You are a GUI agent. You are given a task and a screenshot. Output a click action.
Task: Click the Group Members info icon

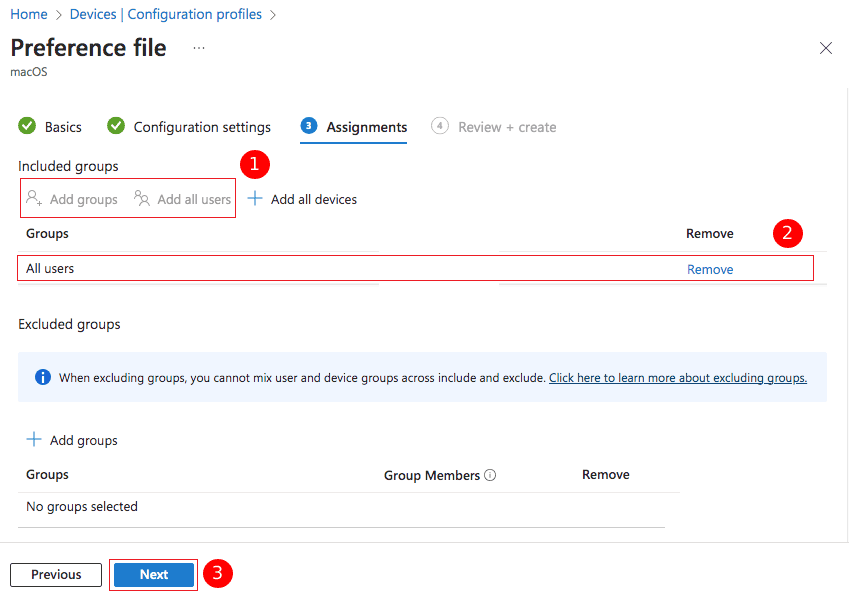coord(490,476)
